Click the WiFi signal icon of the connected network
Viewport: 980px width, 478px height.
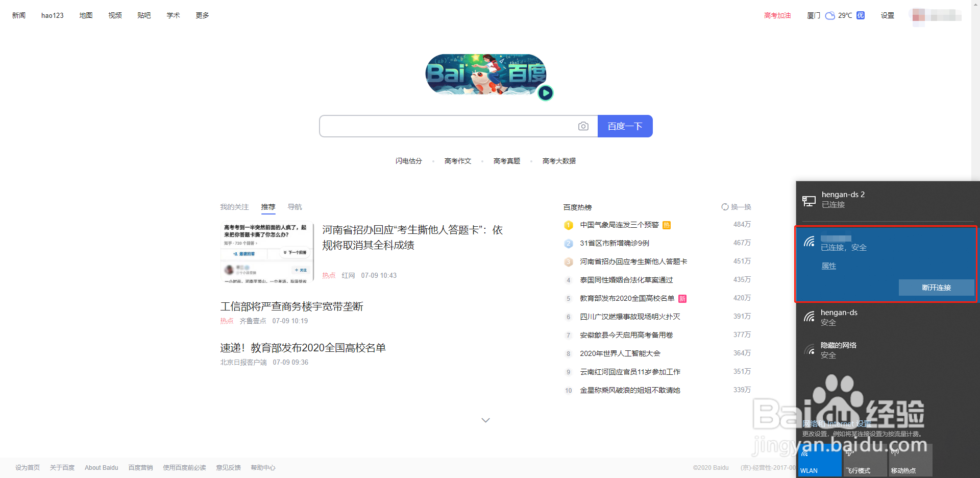click(809, 242)
